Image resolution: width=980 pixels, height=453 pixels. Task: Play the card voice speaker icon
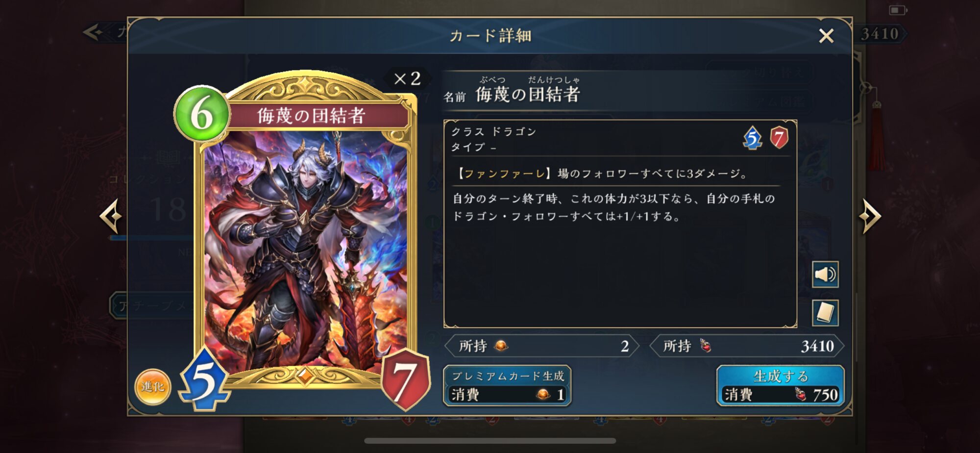point(825,275)
